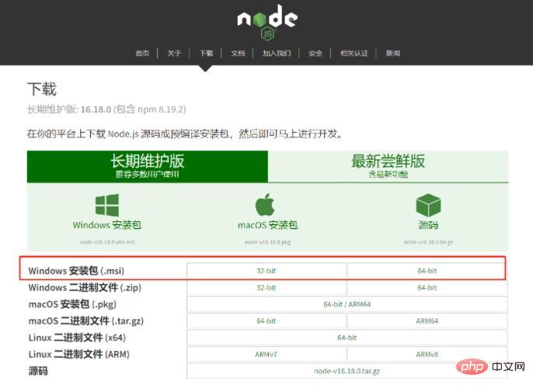Download ARM64 macOS 二进制文件 (.tar.gz)
This screenshot has height=392, width=533.
tap(427, 321)
